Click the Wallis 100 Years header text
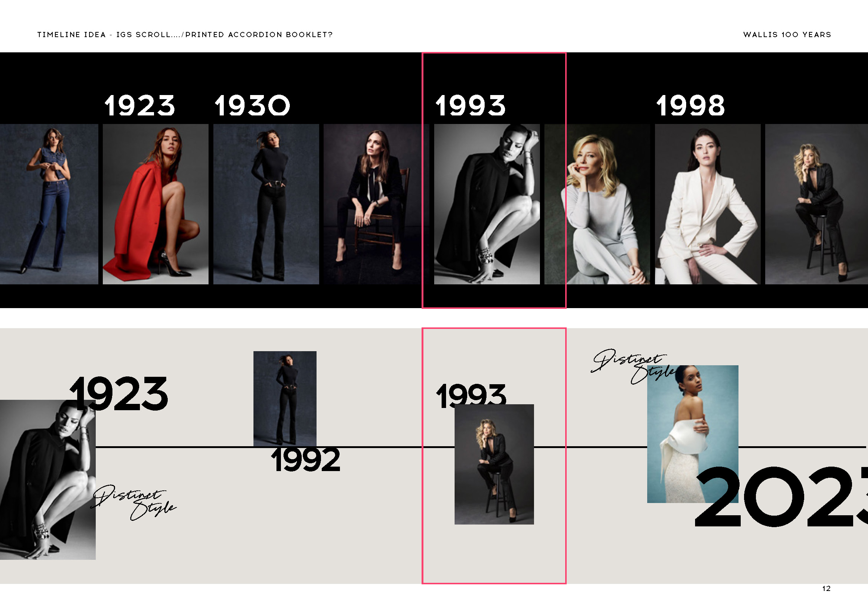This screenshot has width=868, height=614. point(787,35)
